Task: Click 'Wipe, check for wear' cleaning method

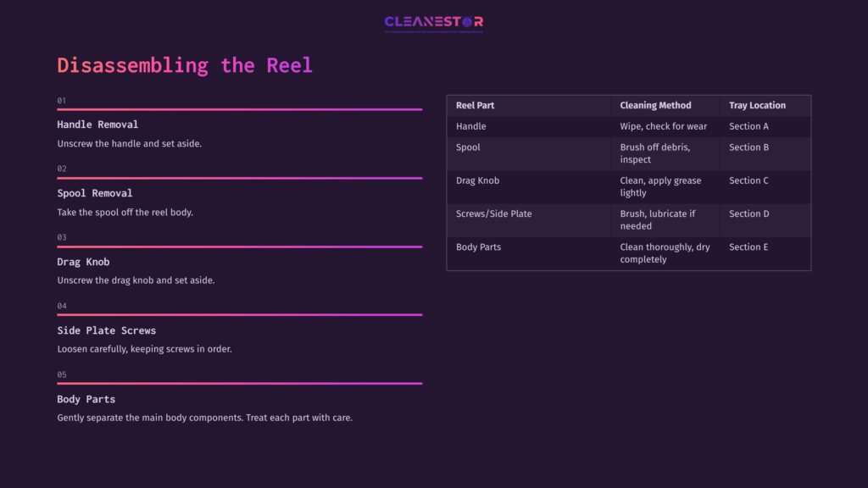Action: [x=663, y=126]
